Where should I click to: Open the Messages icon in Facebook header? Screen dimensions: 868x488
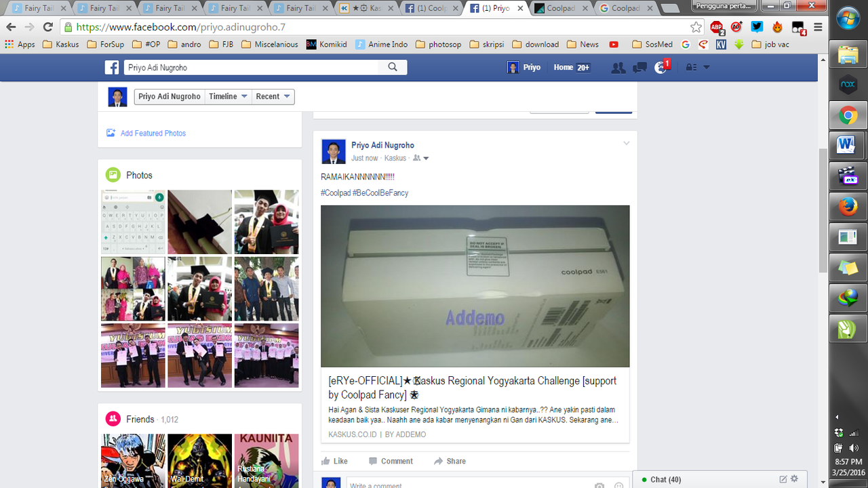[x=639, y=68]
